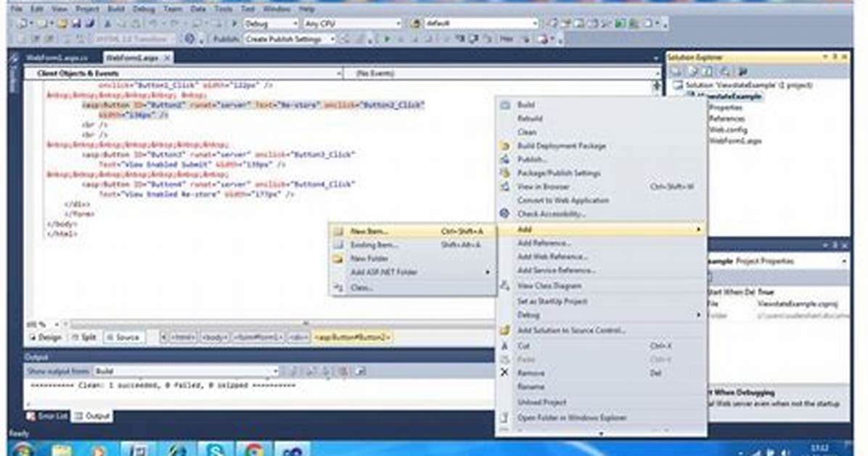Select References in Solution Explorer
Image resolution: width=868 pixels, height=456 pixels.
coord(726,118)
